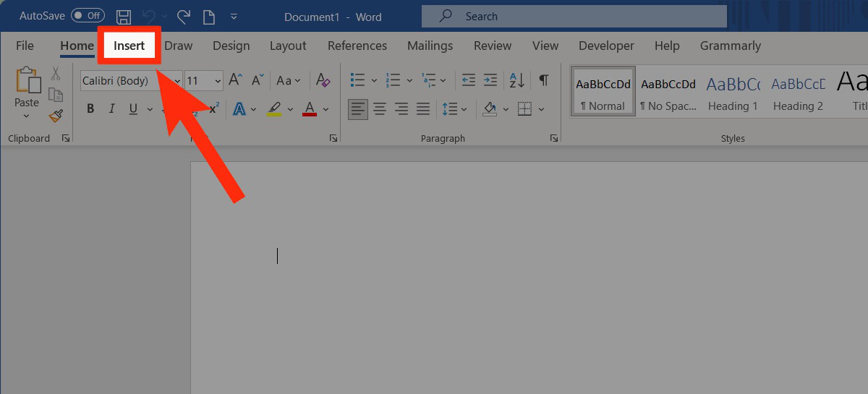Apply red font color
This screenshot has height=394, width=868.
[x=310, y=109]
